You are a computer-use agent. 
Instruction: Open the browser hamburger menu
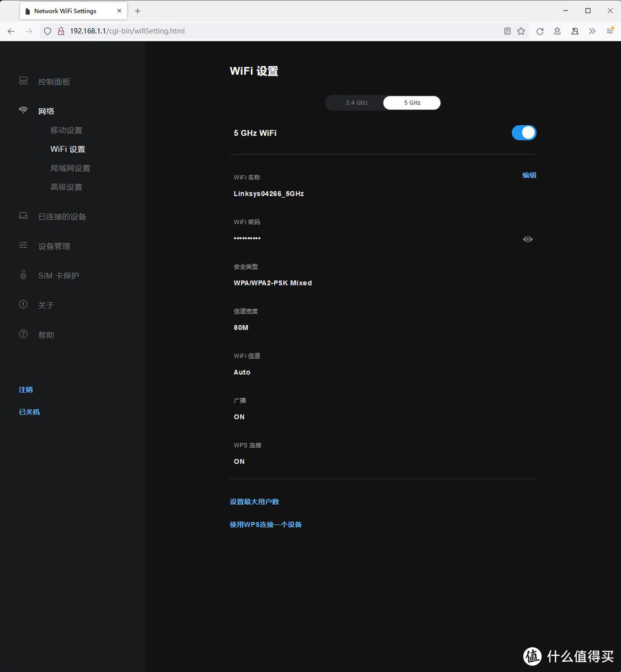click(x=610, y=30)
